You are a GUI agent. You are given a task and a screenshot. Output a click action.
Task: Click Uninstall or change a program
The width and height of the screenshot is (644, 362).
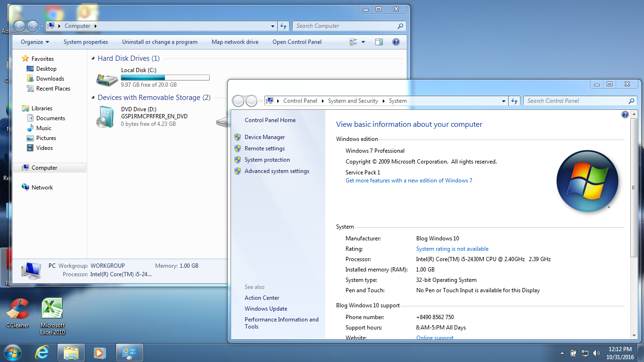[x=160, y=42]
